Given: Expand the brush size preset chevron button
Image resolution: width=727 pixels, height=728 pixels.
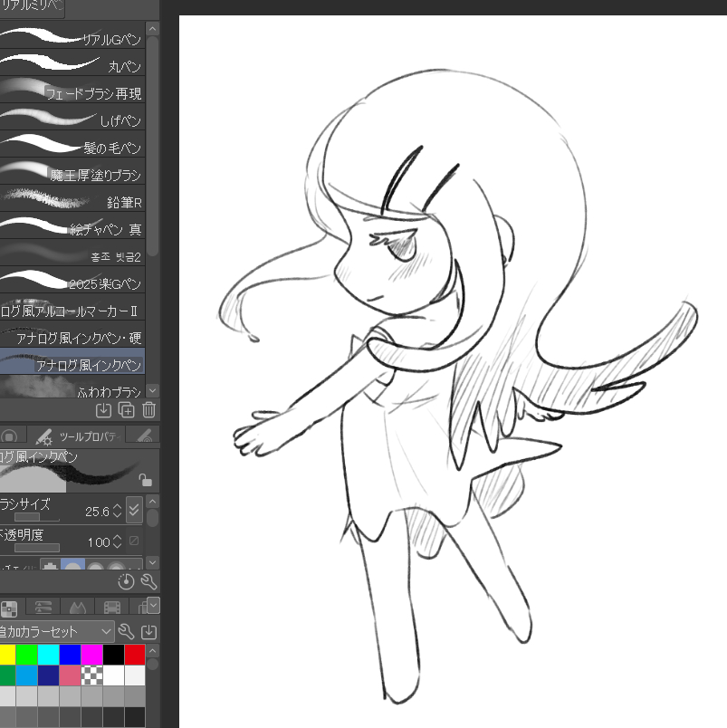Looking at the screenshot, I should tap(134, 510).
